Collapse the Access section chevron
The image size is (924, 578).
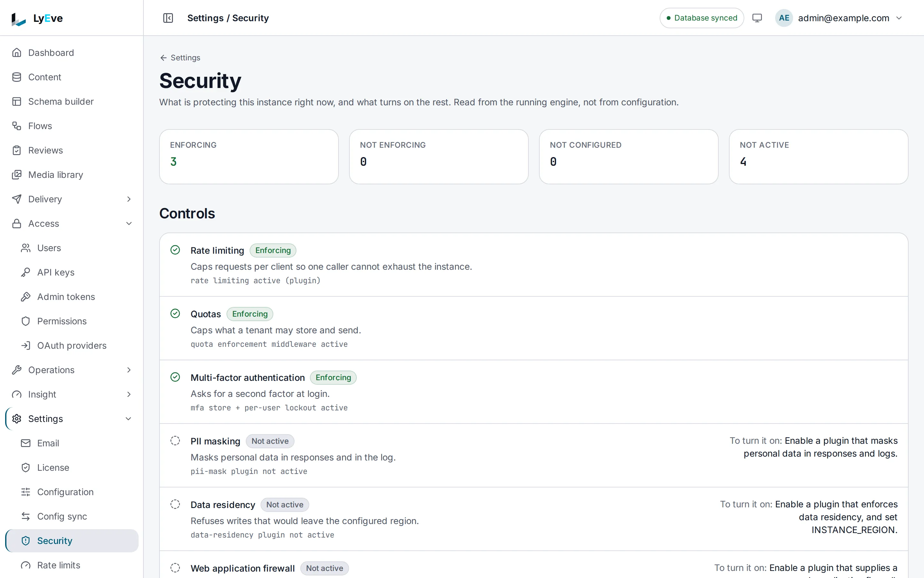[129, 223]
